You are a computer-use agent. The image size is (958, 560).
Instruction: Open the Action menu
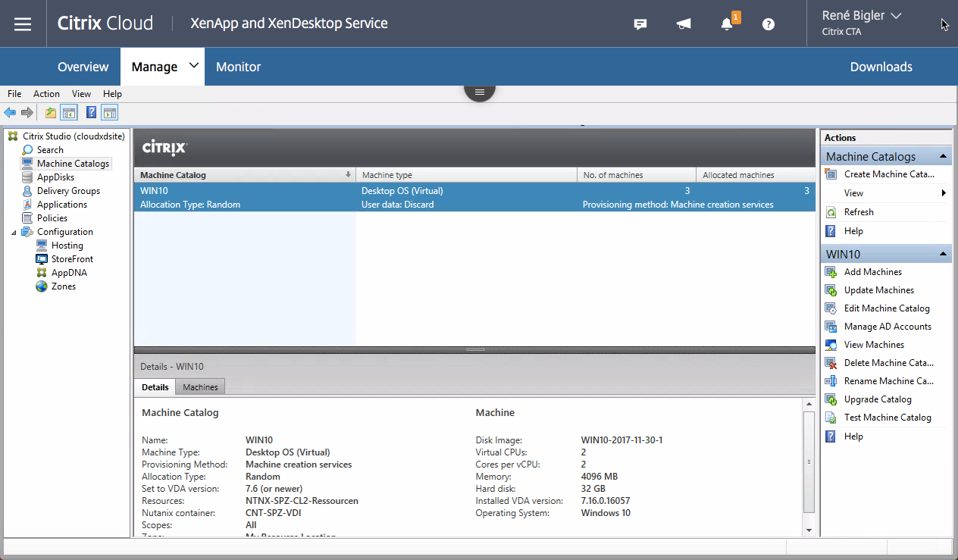(x=46, y=93)
